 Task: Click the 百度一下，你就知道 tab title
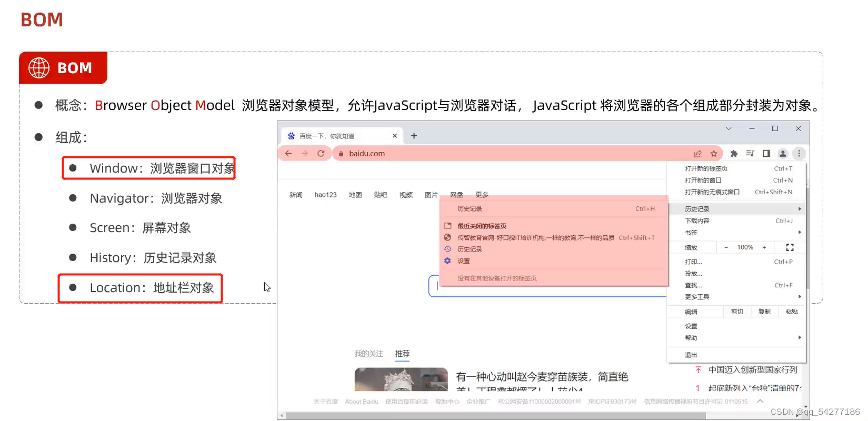327,136
